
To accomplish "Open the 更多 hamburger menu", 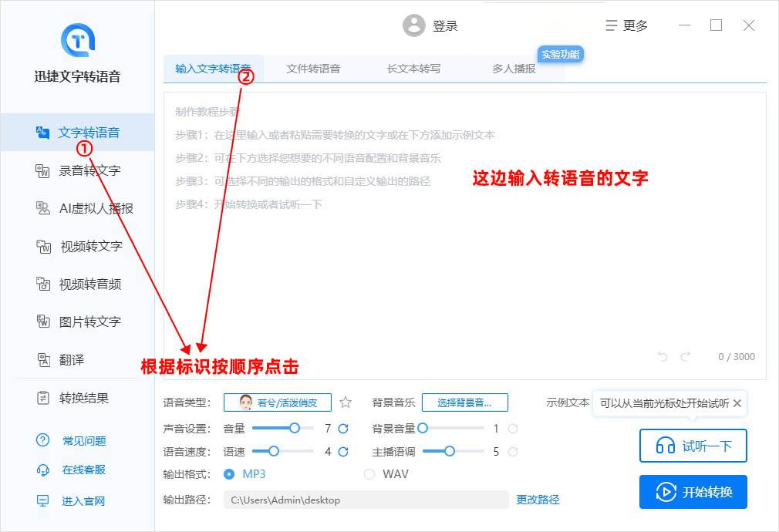I will [626, 25].
